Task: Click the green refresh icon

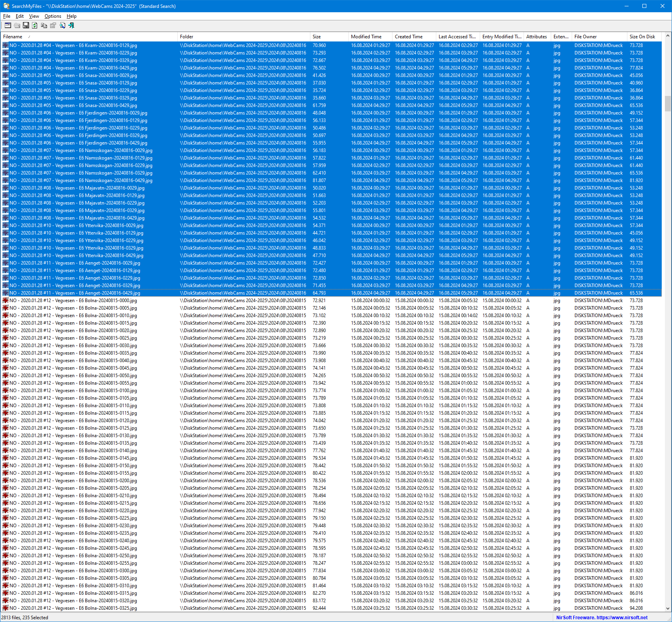Action: point(35,25)
